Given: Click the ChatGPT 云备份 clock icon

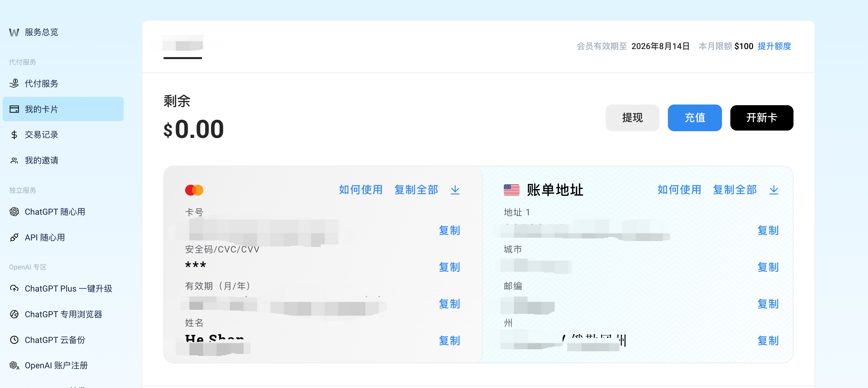Looking at the screenshot, I should 14,340.
